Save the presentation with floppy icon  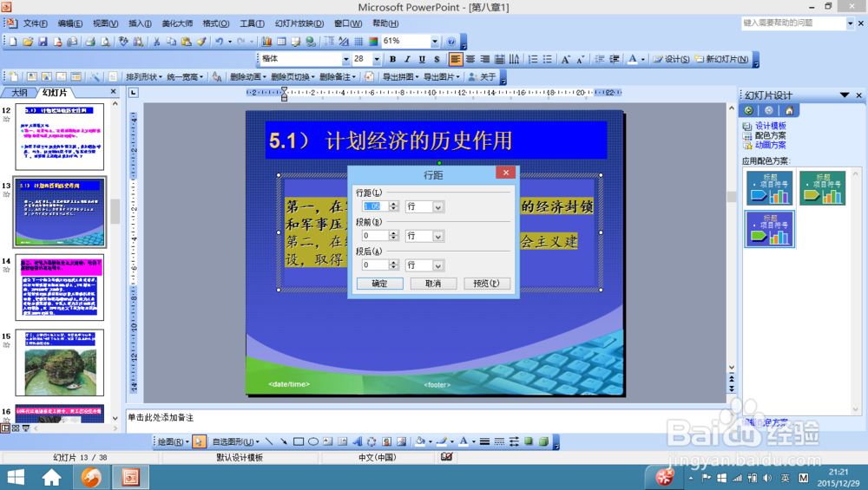click(x=43, y=42)
